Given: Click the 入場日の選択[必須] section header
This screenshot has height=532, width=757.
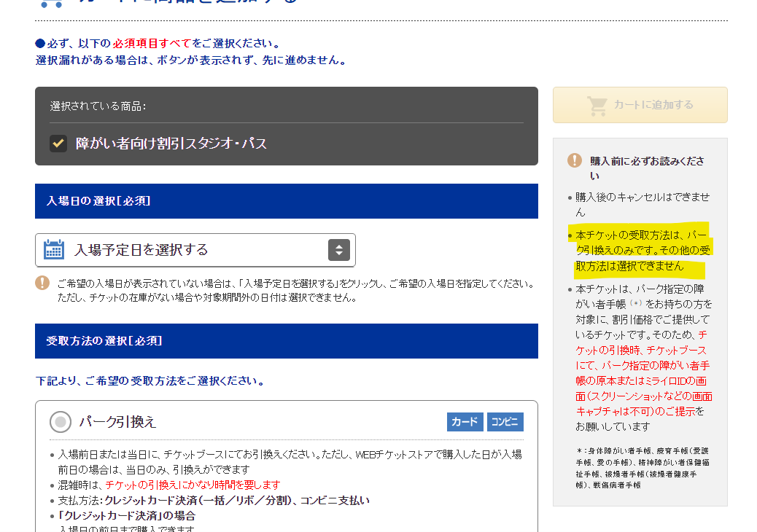Looking at the screenshot, I should point(287,201).
